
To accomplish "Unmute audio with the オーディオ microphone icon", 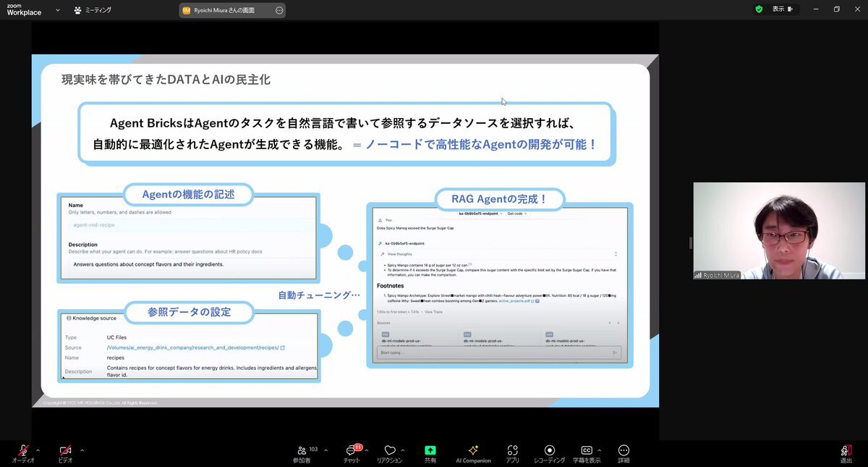I will (x=23, y=450).
